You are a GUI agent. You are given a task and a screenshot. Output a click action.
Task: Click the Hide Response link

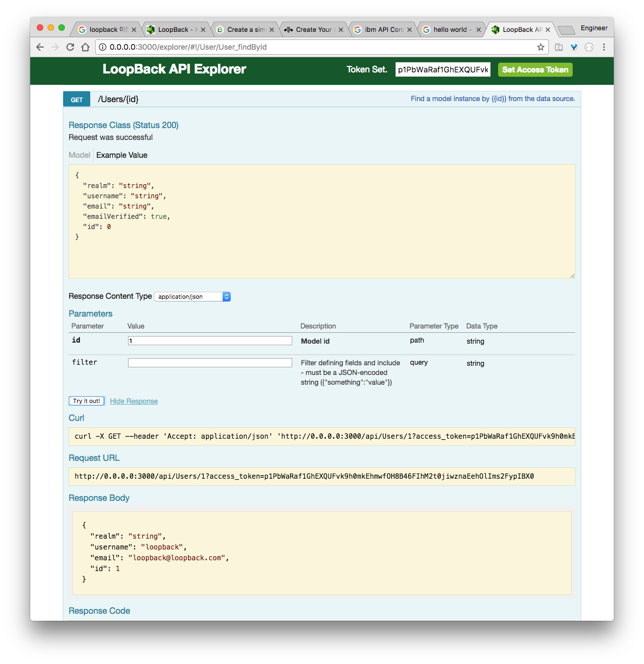pos(134,401)
